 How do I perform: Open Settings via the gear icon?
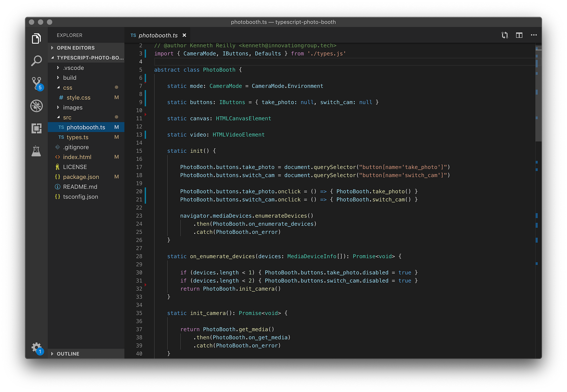tap(36, 347)
